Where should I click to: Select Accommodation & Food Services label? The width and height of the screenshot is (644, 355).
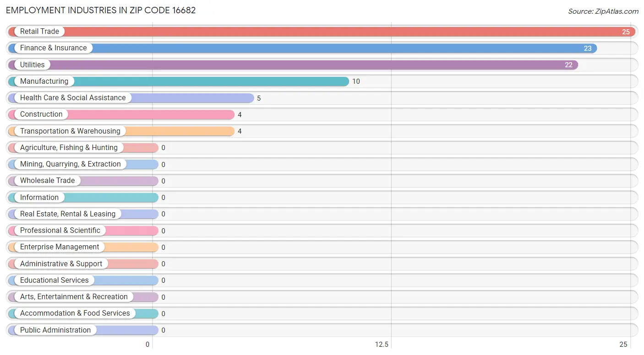click(75, 313)
